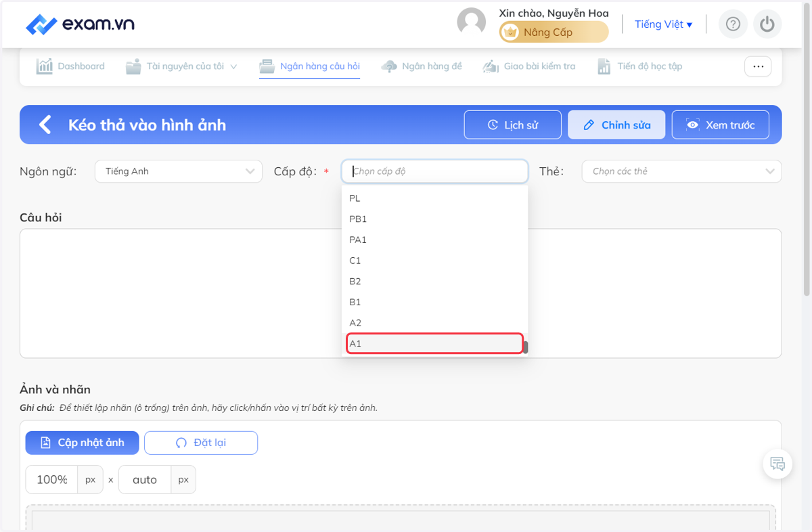Image resolution: width=812 pixels, height=532 pixels.
Task: Select level A1 from the list
Action: 434,344
